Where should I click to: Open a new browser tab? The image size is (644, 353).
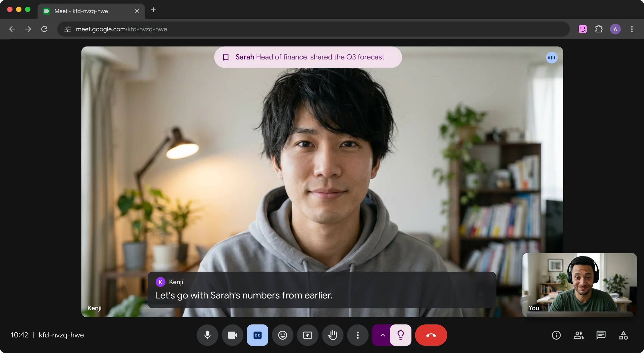pyautogui.click(x=153, y=10)
